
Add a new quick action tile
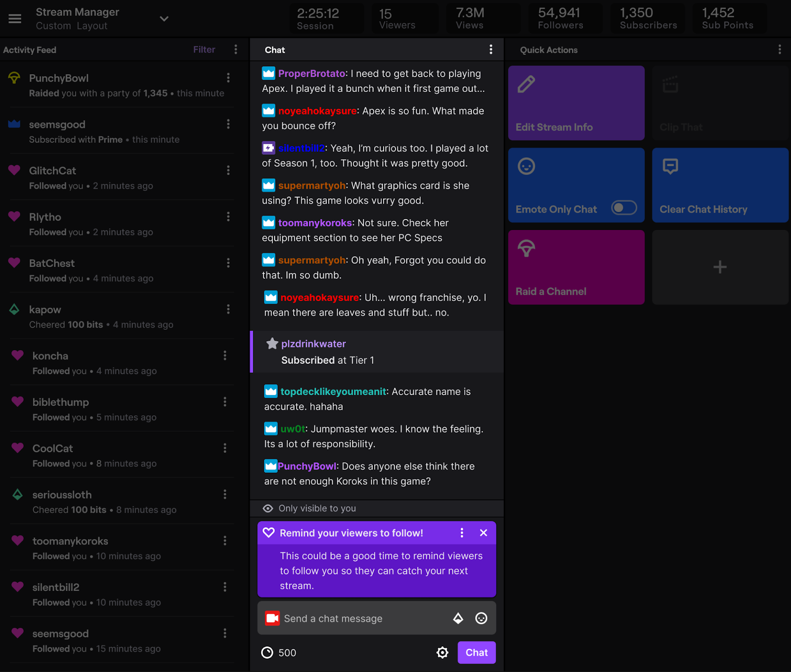pos(720,267)
